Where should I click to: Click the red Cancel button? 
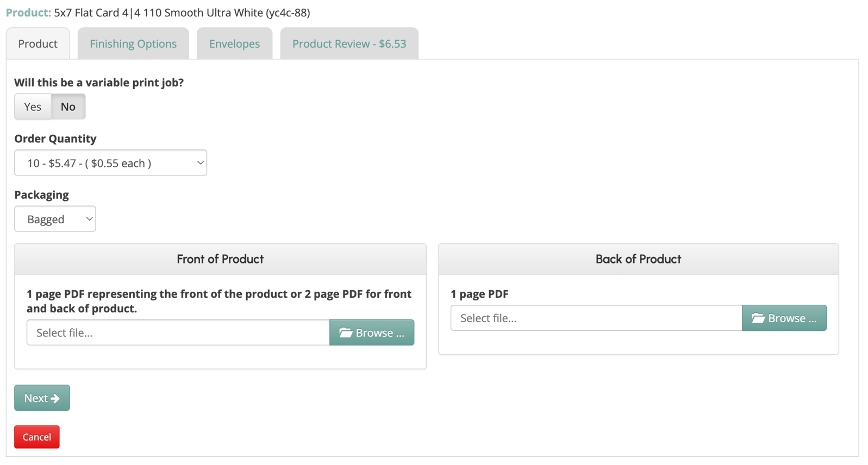pyautogui.click(x=37, y=437)
